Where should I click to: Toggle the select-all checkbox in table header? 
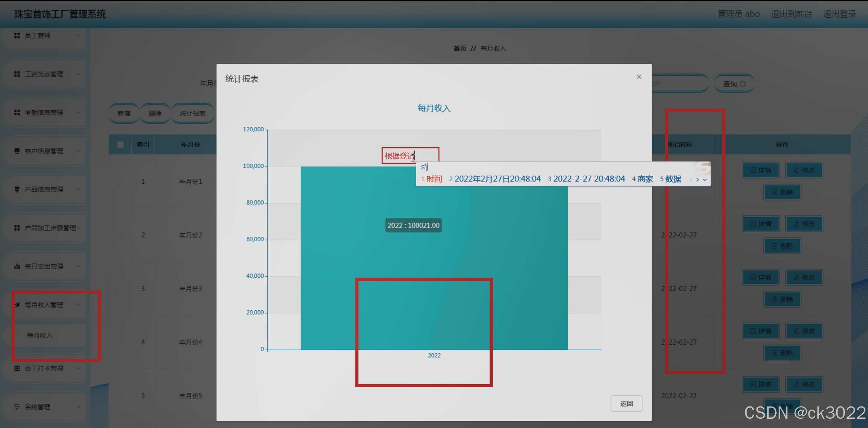point(120,145)
